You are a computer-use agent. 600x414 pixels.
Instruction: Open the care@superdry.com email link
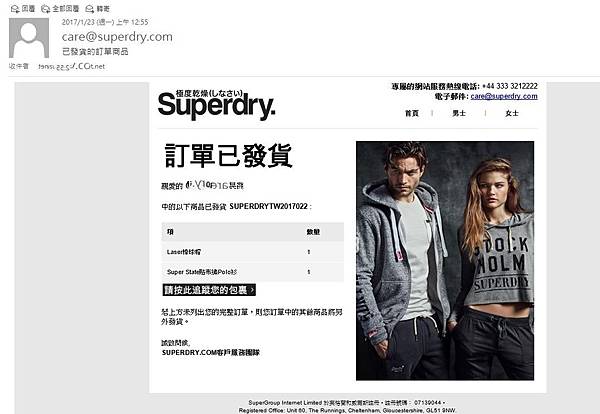[x=504, y=96]
